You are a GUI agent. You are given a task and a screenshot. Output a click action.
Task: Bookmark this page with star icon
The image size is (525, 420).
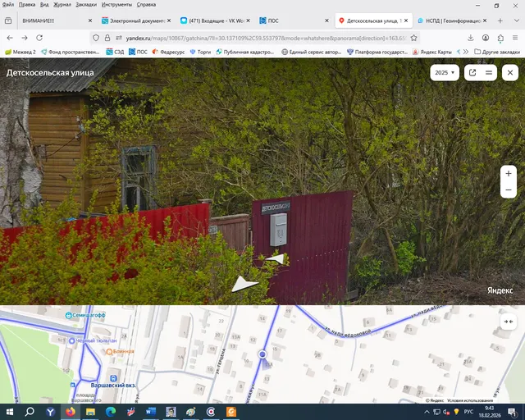click(413, 38)
